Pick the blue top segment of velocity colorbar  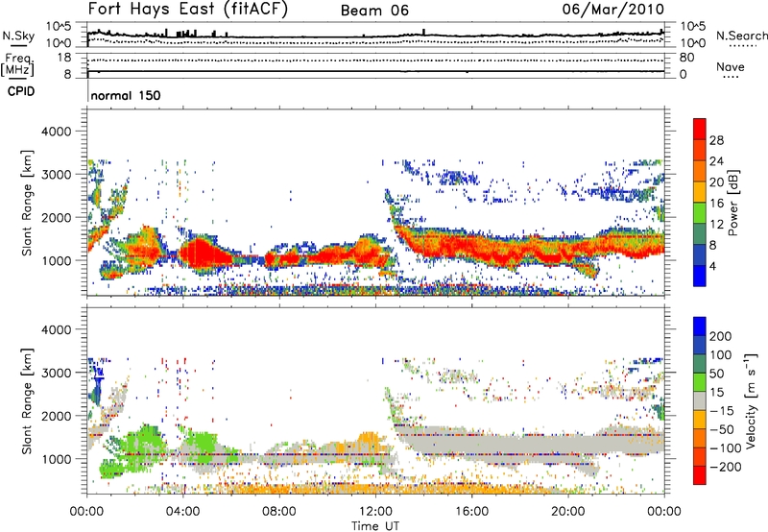coord(700,326)
